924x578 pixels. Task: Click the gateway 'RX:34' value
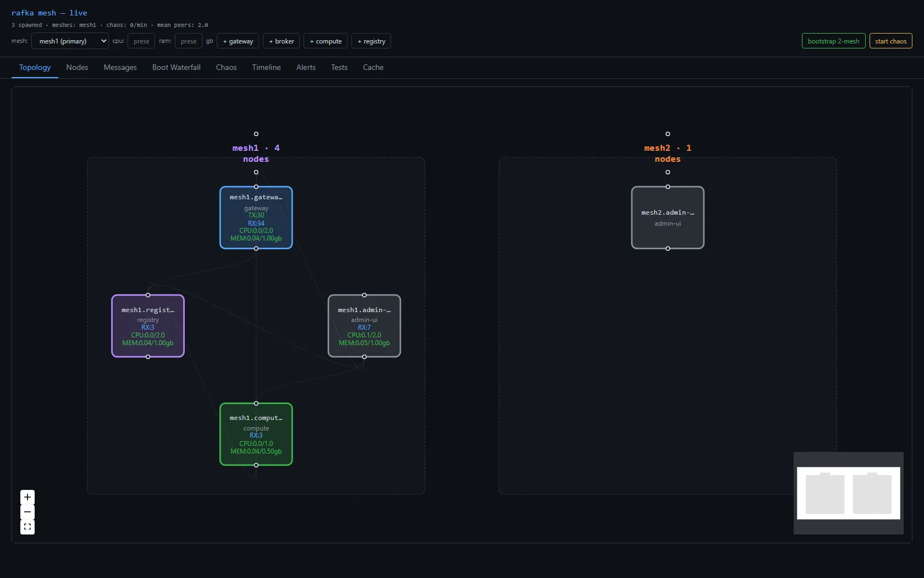[256, 223]
